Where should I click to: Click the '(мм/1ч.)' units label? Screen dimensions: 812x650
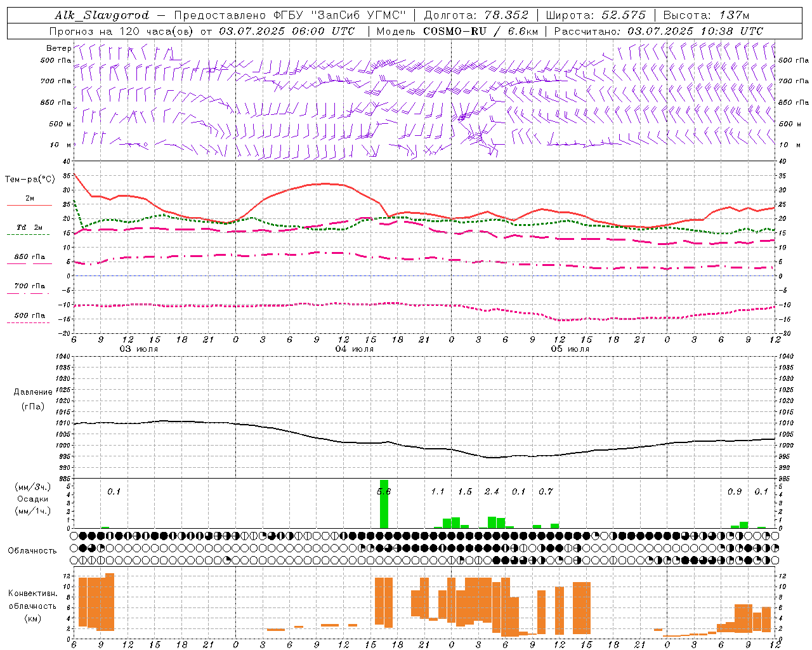[32, 511]
